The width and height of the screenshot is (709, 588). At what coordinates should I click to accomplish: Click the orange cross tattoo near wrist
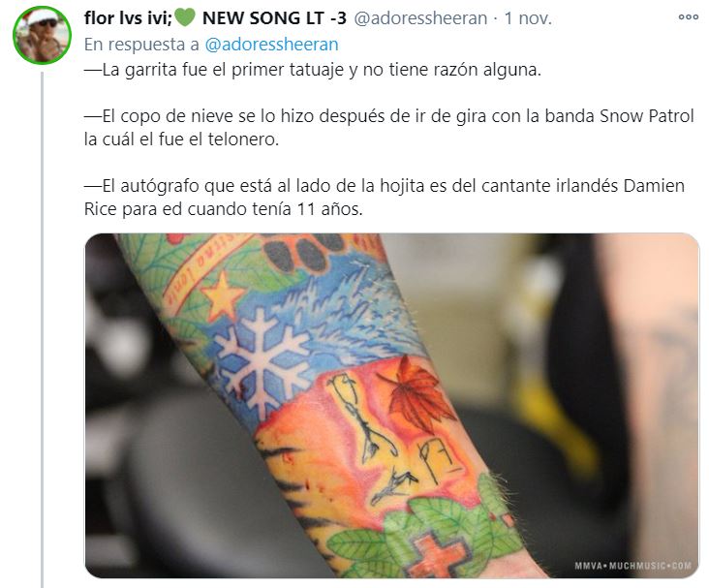click(x=436, y=553)
